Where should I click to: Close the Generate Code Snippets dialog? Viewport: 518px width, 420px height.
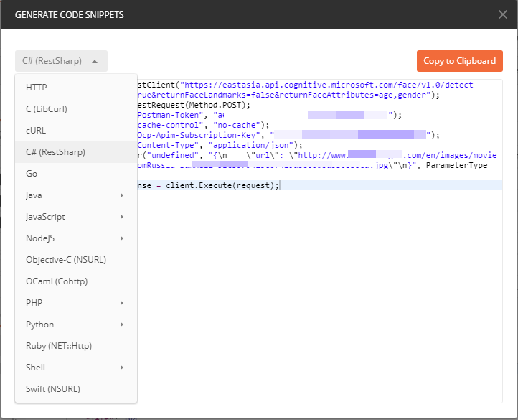(x=502, y=14)
